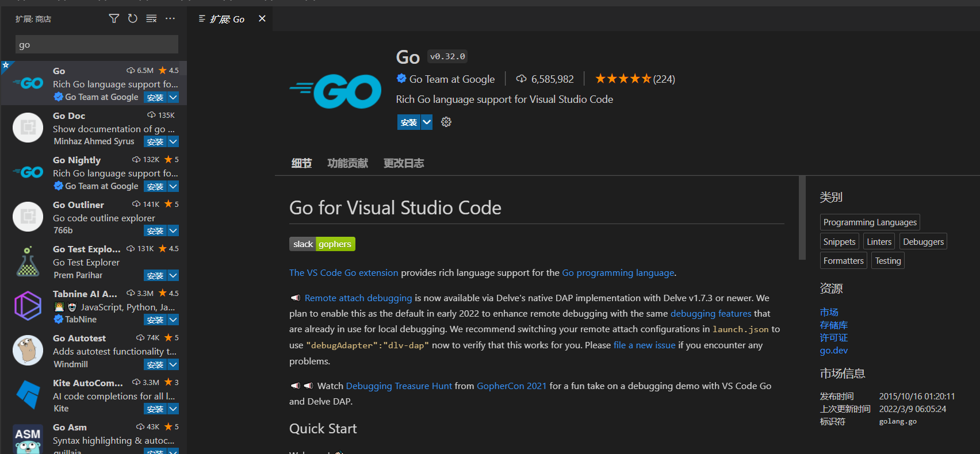Click the gear icon beside the install button
980x454 pixels.
coord(446,122)
